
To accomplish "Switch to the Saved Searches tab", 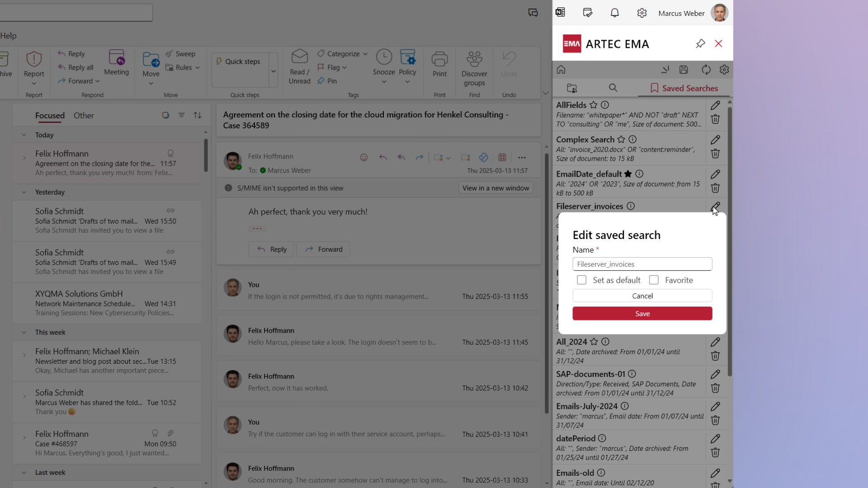I will [x=684, y=88].
